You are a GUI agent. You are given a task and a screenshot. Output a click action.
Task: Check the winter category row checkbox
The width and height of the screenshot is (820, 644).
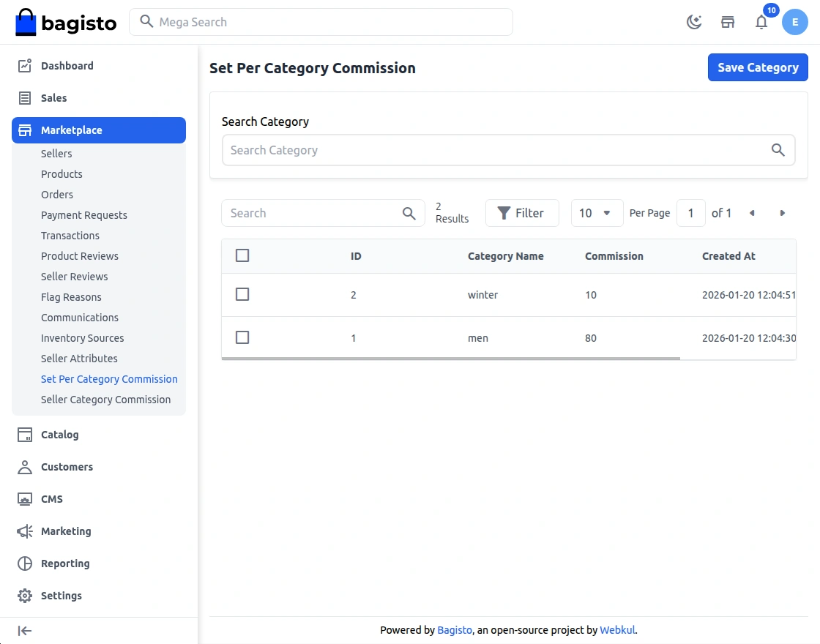point(242,294)
